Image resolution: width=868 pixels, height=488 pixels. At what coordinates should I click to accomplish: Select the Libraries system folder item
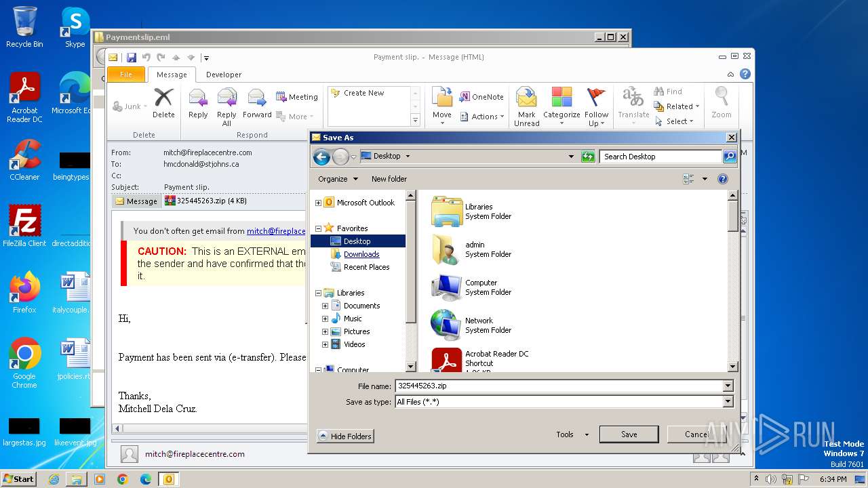tap(472, 211)
